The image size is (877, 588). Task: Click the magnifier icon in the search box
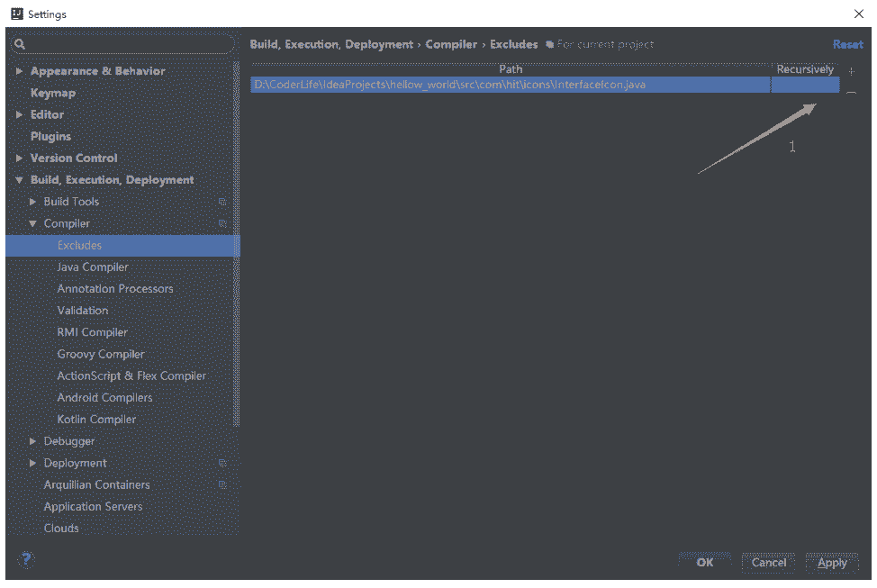click(20, 43)
